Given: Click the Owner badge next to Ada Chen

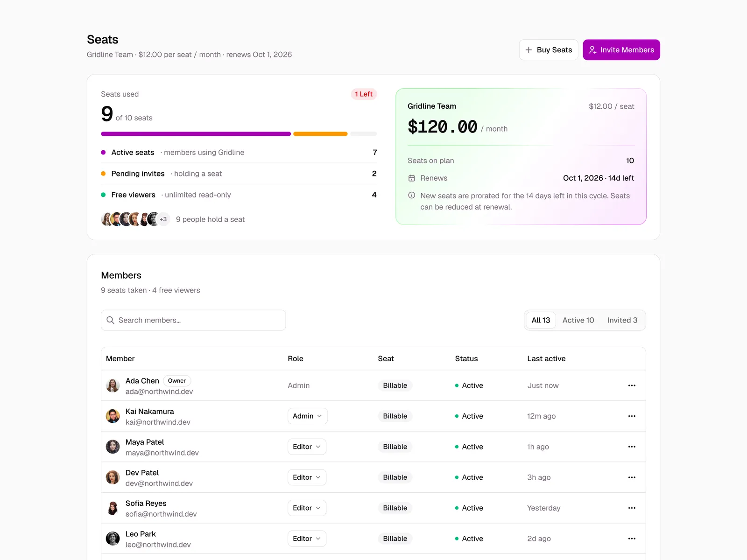Looking at the screenshot, I should pyautogui.click(x=177, y=381).
